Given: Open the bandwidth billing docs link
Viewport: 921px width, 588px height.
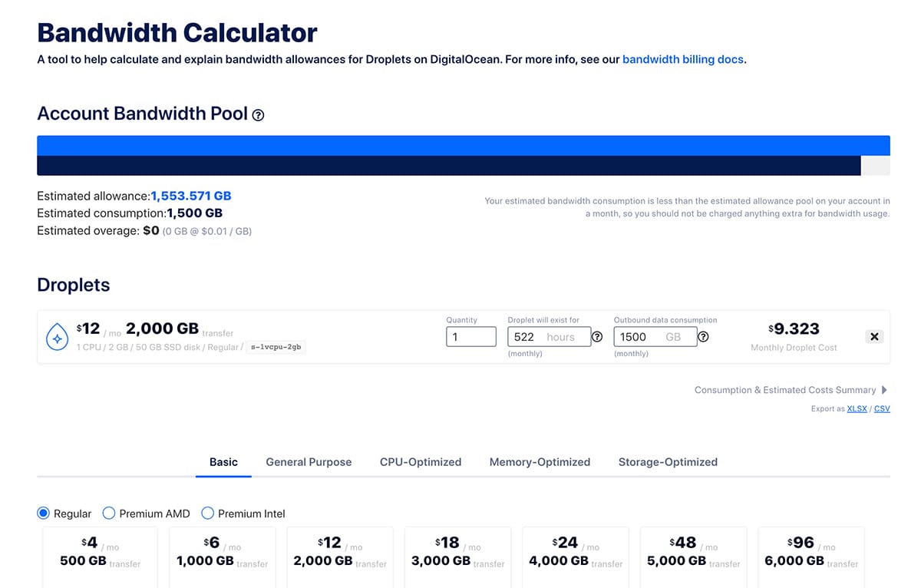Looking at the screenshot, I should click(x=682, y=59).
